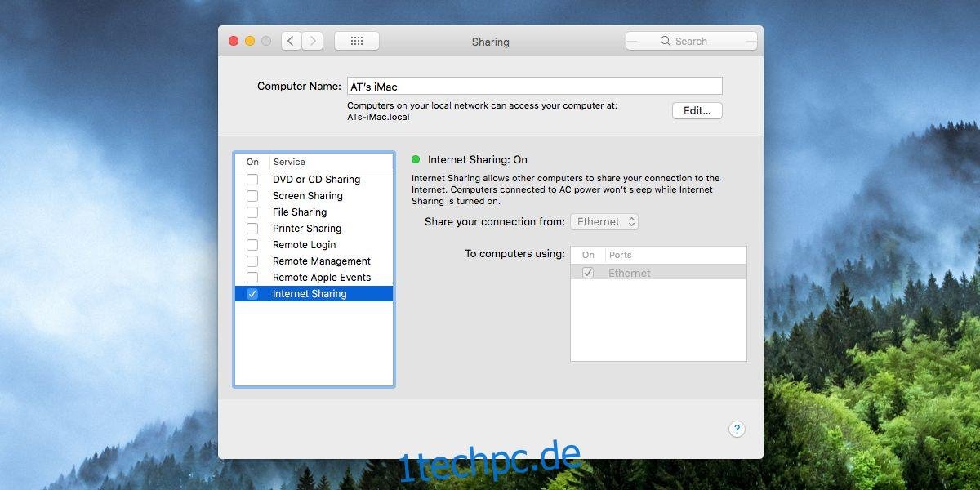Enable Screen Sharing checkbox
This screenshot has width=980, height=490.
252,196
